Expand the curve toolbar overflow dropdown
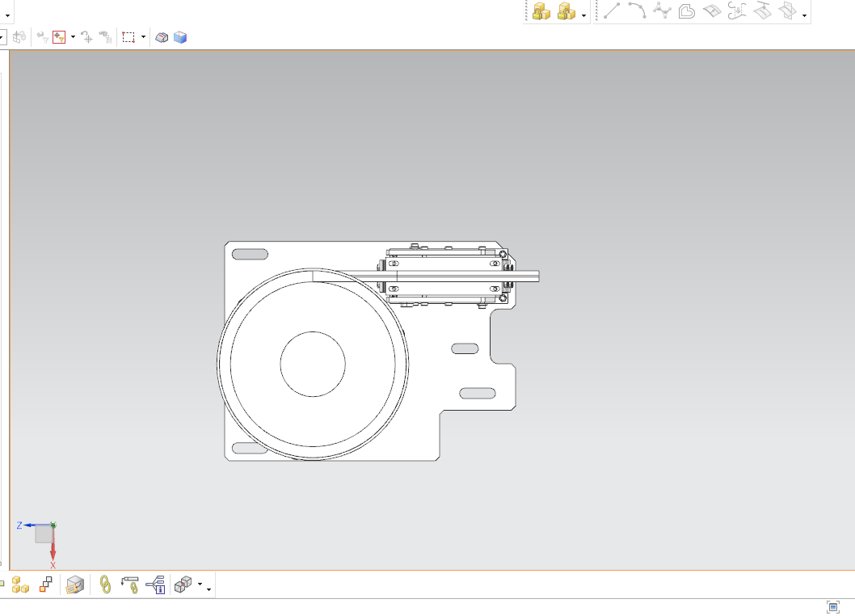The height and width of the screenshot is (616, 855). tap(804, 15)
